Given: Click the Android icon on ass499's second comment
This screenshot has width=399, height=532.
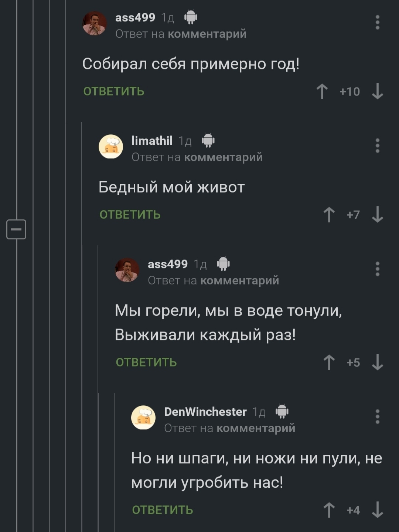Looking at the screenshot, I should click(223, 264).
